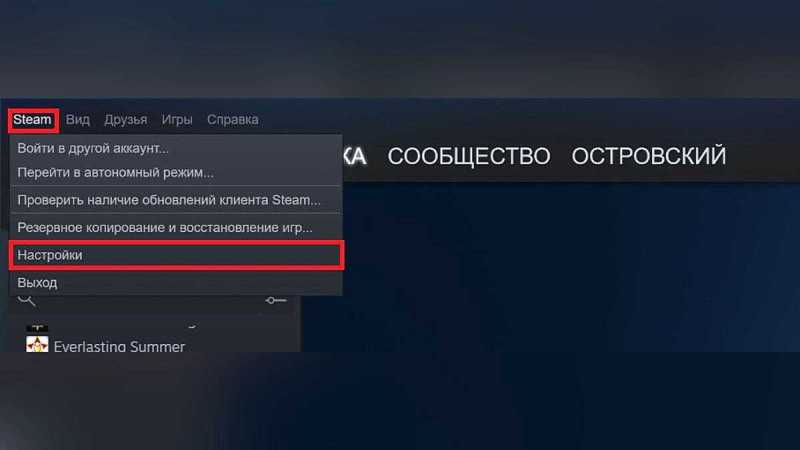The height and width of the screenshot is (450, 800).
Task: Focus the library search input field
Action: click(148, 301)
